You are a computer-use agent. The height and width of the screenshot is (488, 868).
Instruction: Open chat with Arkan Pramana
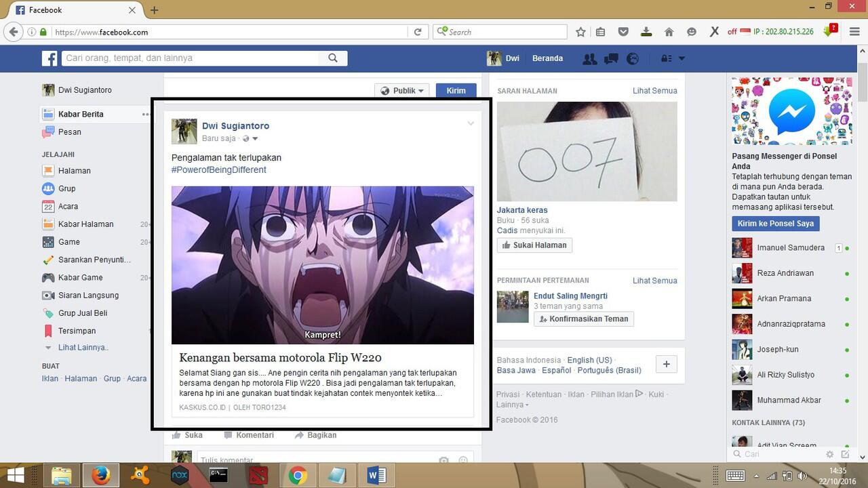coord(791,299)
